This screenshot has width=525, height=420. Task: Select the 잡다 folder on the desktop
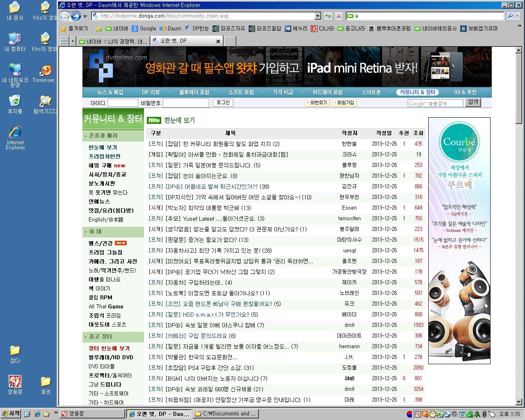15,354
